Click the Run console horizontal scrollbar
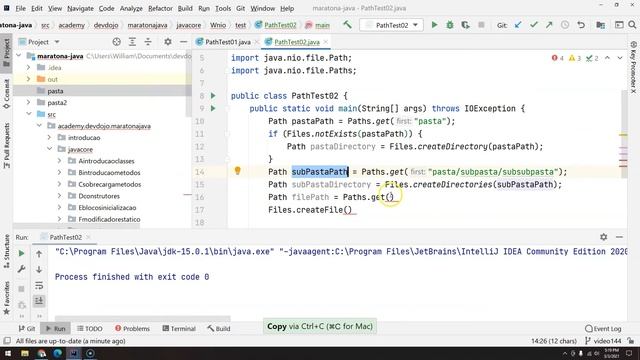640x360 pixels. click(x=142, y=318)
